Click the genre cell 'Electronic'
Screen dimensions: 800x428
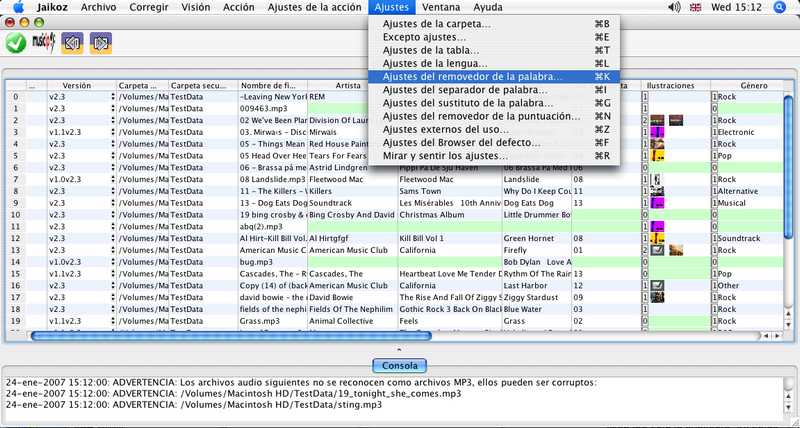750,132
